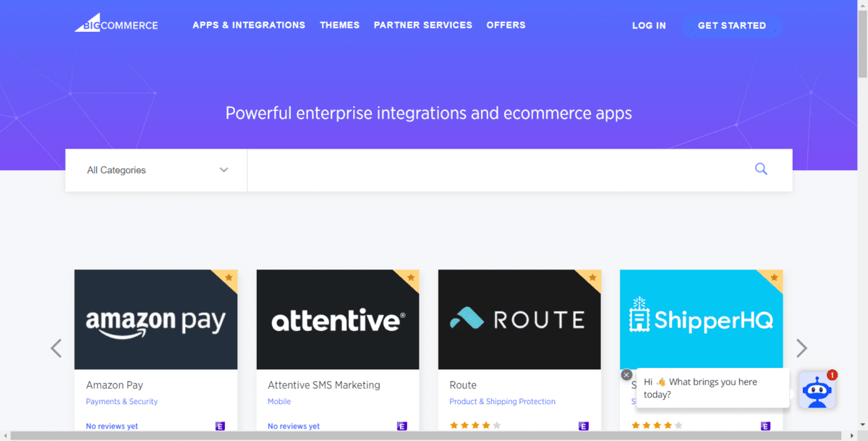Open the Payments & Security category link

(x=122, y=401)
